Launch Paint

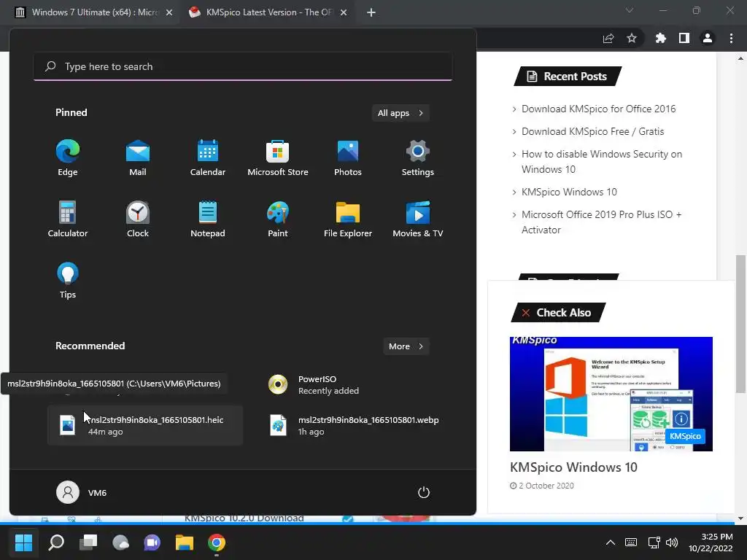click(x=278, y=219)
